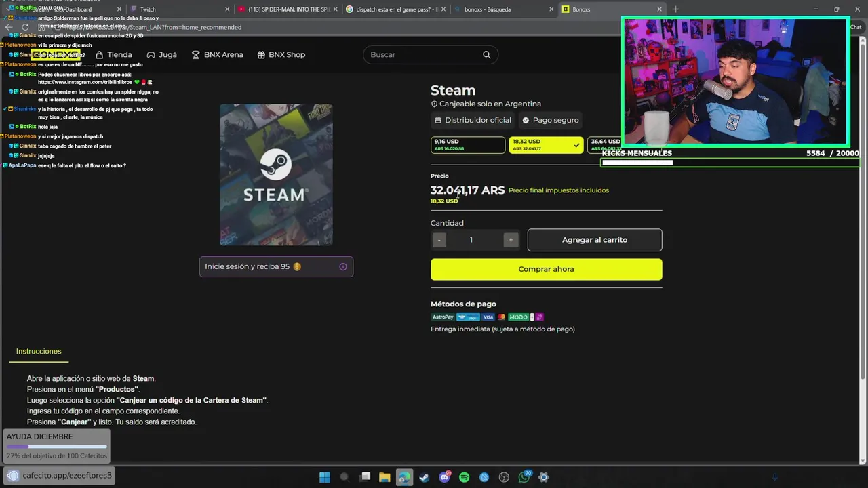This screenshot has width=868, height=488.
Task: Click the 32.041,17 ARS price text
Action: coord(467,190)
